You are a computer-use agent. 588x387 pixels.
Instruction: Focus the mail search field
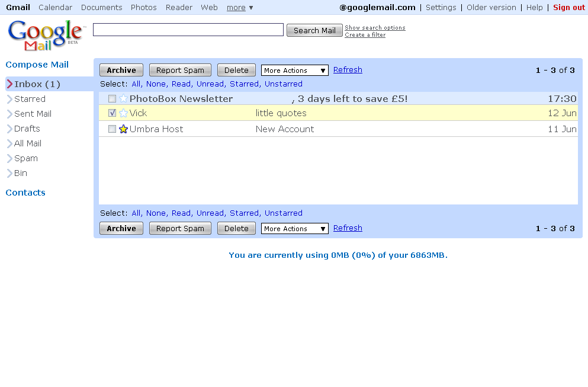click(x=188, y=30)
